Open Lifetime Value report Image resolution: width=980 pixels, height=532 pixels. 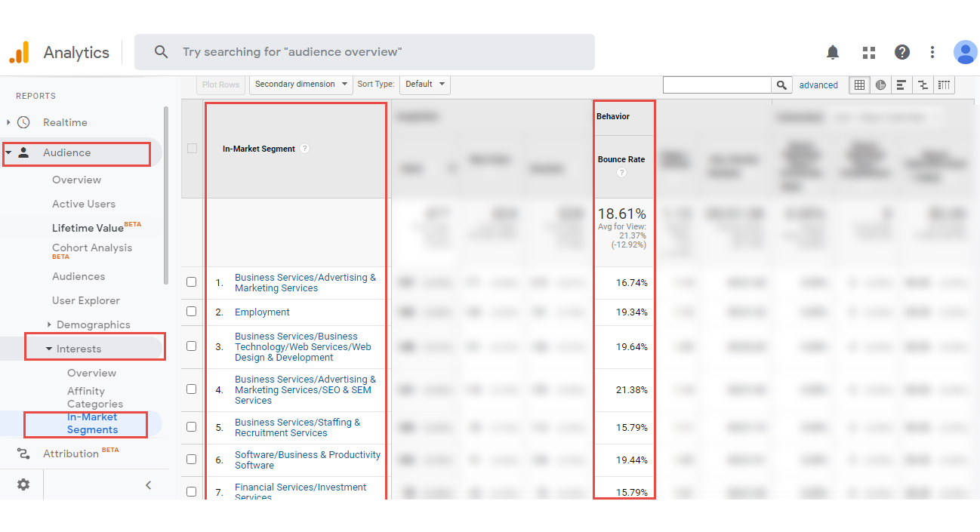pyautogui.click(x=88, y=228)
